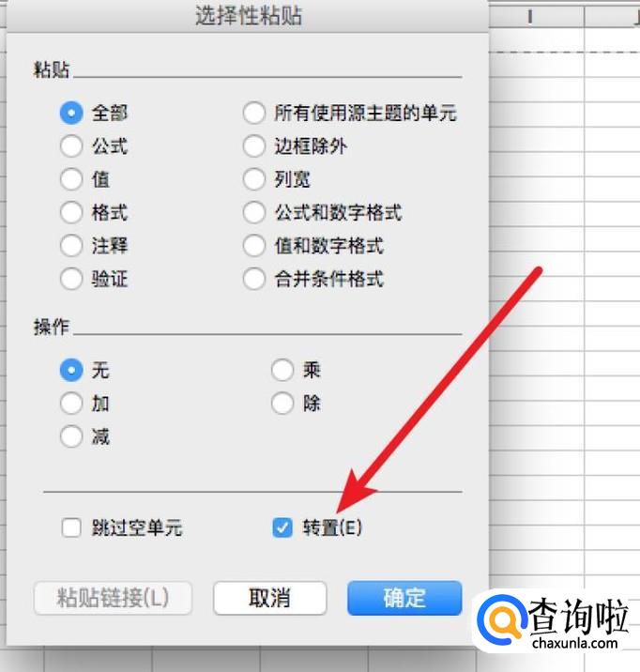Viewport: 640px width, 672px height.
Task: Select the 列宽 paste option
Action: (254, 179)
